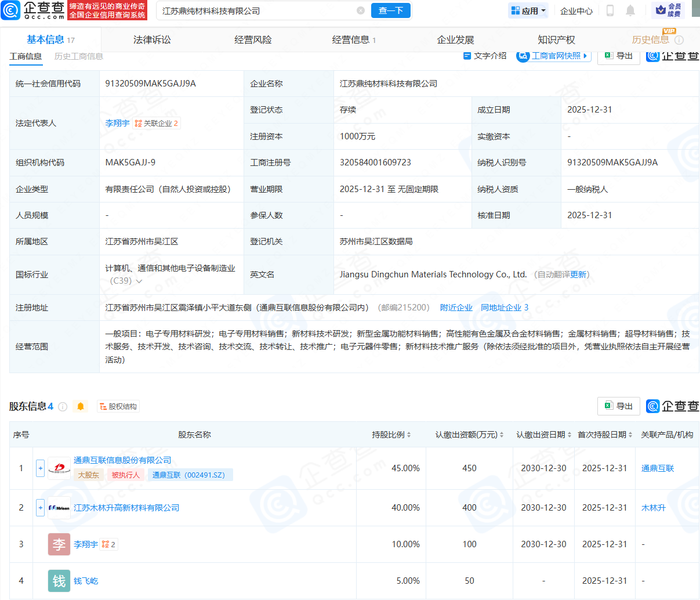Screen dimensions: 700x600
Task: Open the mobile app phone icon
Action: 610,10
